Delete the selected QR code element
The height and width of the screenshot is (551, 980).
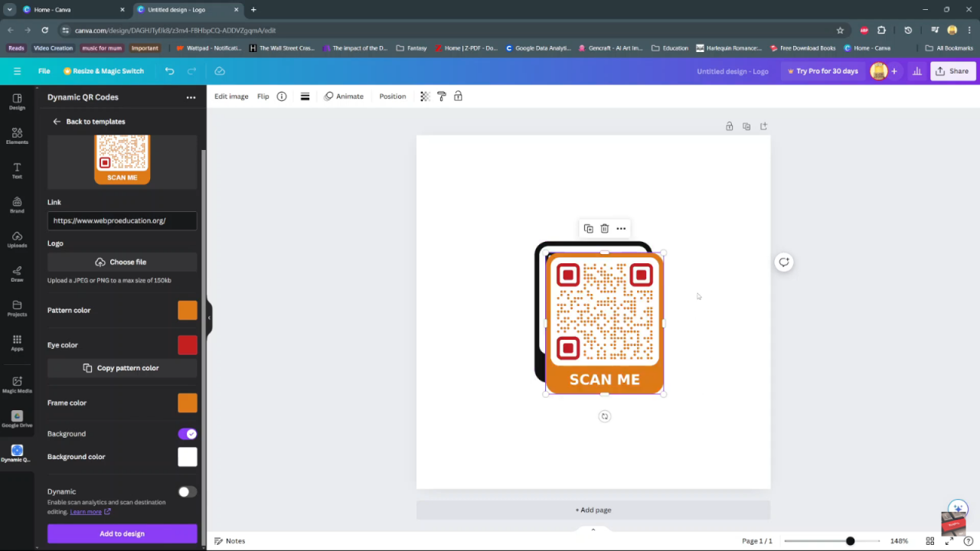604,229
